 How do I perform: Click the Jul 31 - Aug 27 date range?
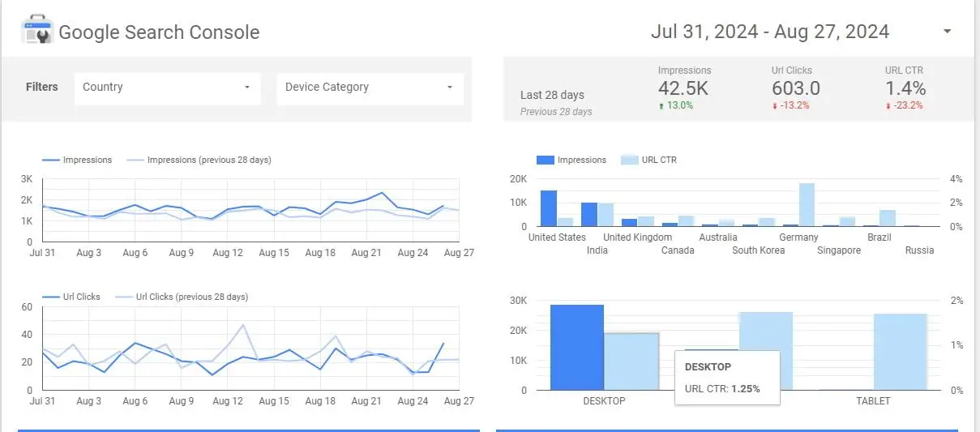[x=769, y=32]
